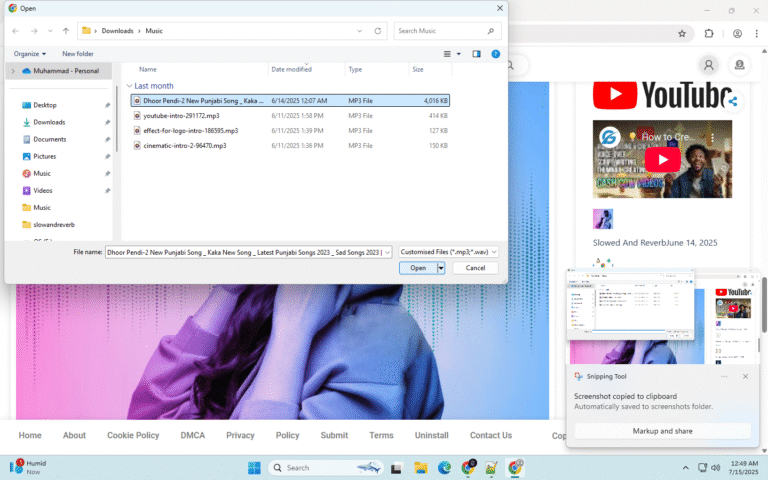Image resolution: width=768 pixels, height=480 pixels.
Task: Click the Up one level arrow
Action: [x=66, y=31]
